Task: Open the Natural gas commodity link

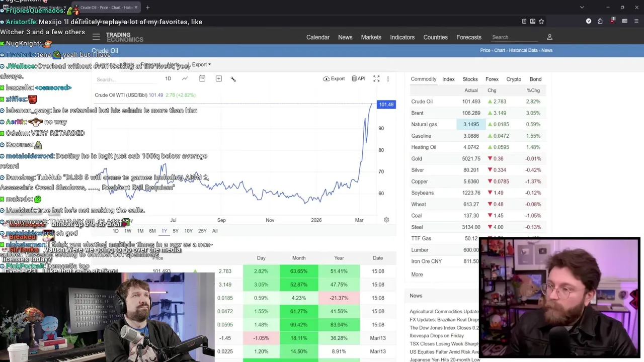Action: coord(424,124)
